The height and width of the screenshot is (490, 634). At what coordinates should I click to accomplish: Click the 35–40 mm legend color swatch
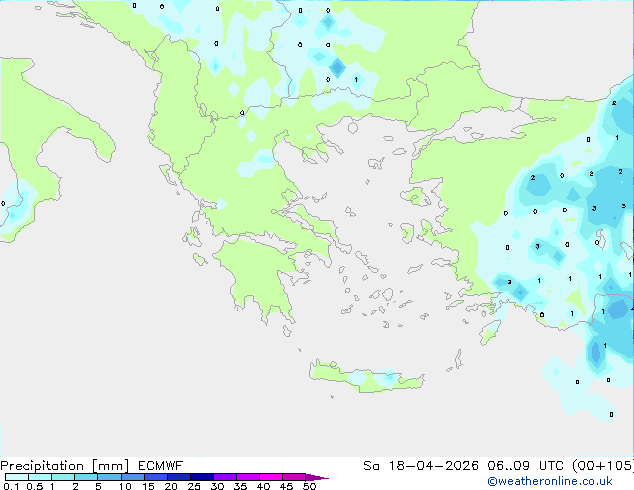(x=248, y=477)
